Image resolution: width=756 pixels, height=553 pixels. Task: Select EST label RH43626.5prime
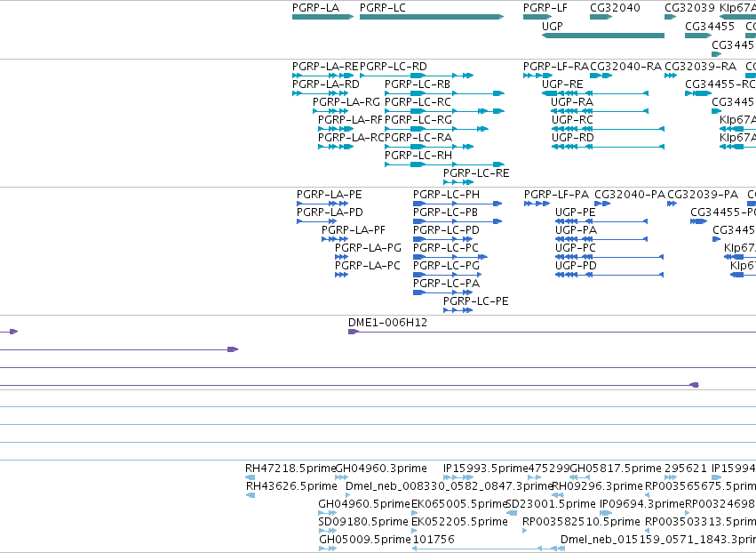point(291,486)
